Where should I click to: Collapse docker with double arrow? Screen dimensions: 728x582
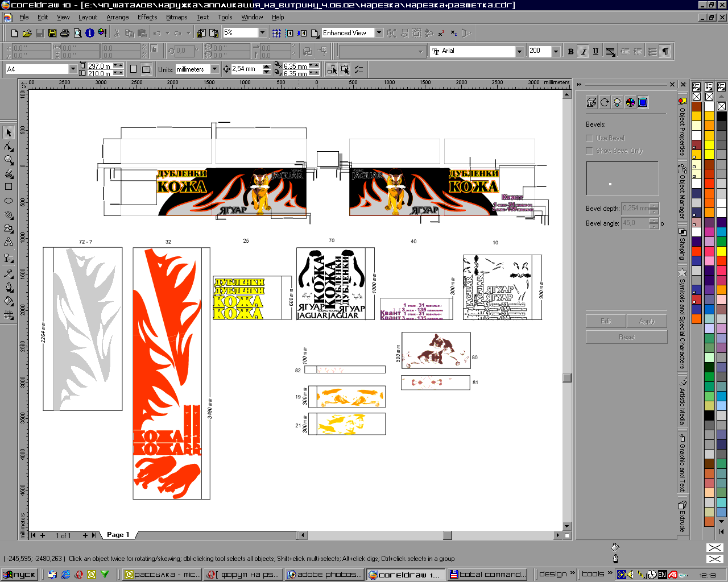point(580,84)
